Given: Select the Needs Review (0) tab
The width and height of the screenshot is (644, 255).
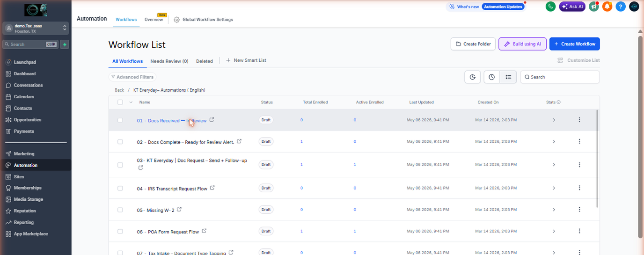Looking at the screenshot, I should [x=169, y=61].
